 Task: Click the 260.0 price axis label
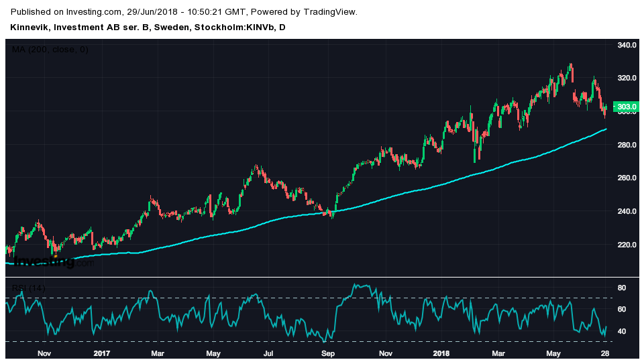click(627, 178)
